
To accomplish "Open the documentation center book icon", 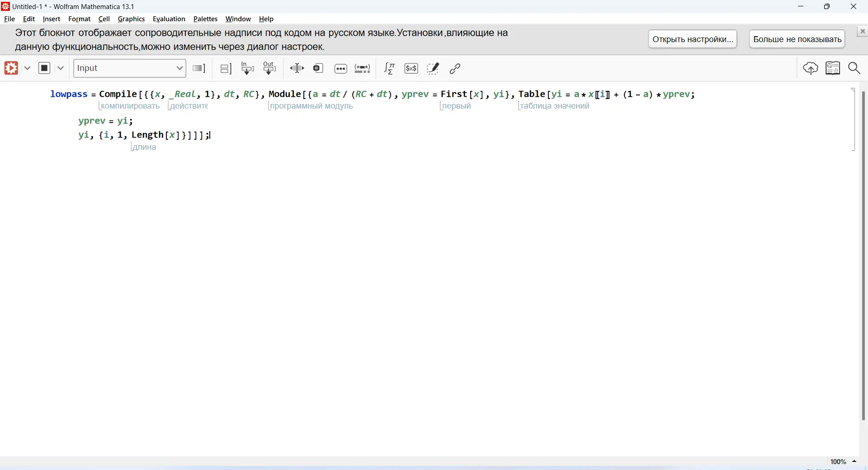I will (833, 68).
